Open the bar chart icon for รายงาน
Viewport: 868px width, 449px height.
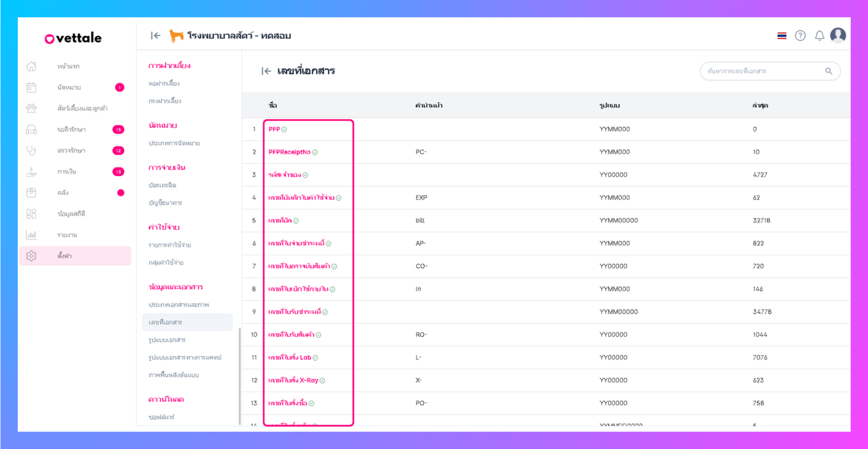31,235
